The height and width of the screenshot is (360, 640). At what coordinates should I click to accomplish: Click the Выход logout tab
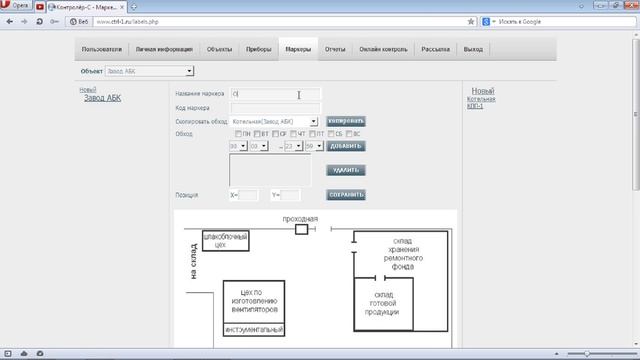coord(473,49)
